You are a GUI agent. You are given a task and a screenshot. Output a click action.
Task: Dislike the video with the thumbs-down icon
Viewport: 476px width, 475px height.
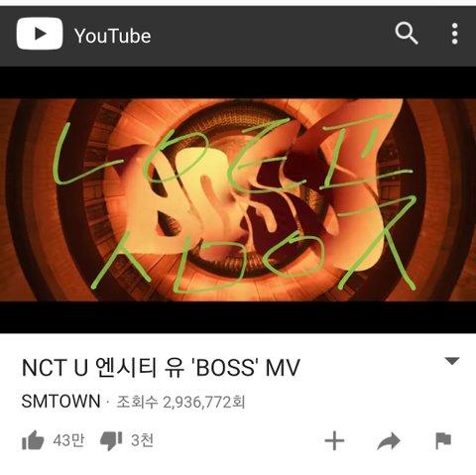tap(111, 440)
